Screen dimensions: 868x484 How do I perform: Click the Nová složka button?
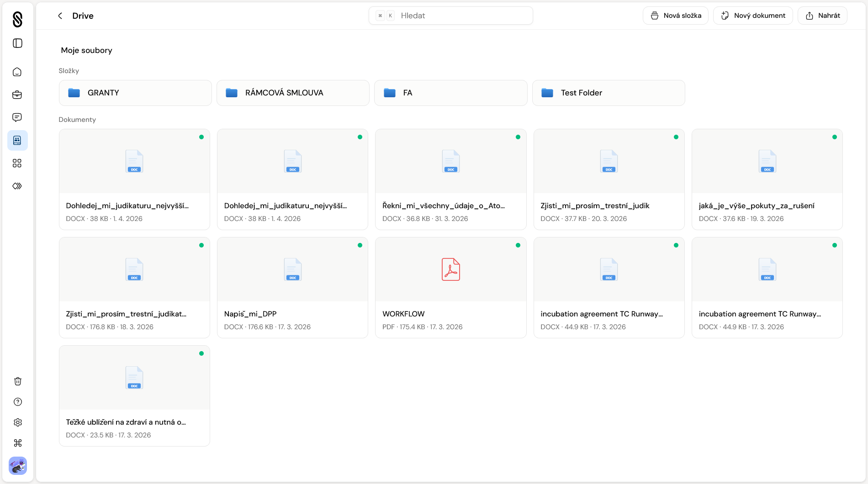(x=675, y=16)
